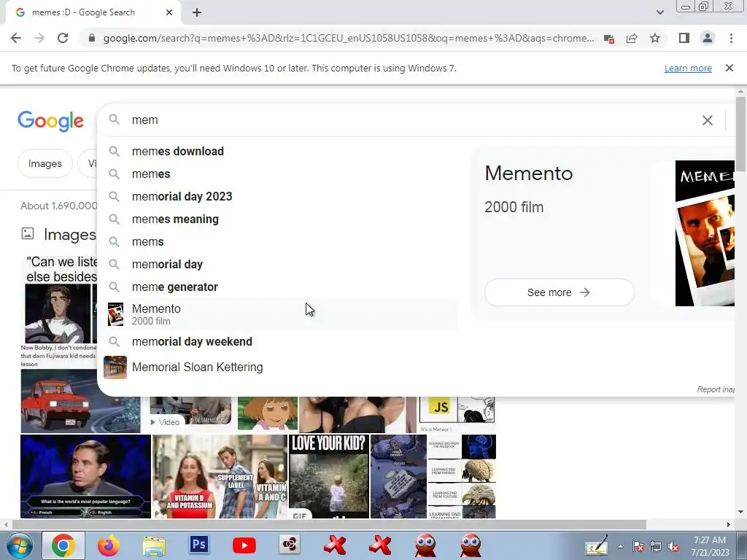Image resolution: width=747 pixels, height=560 pixels.
Task: Click the forward navigation arrow
Action: (x=39, y=38)
